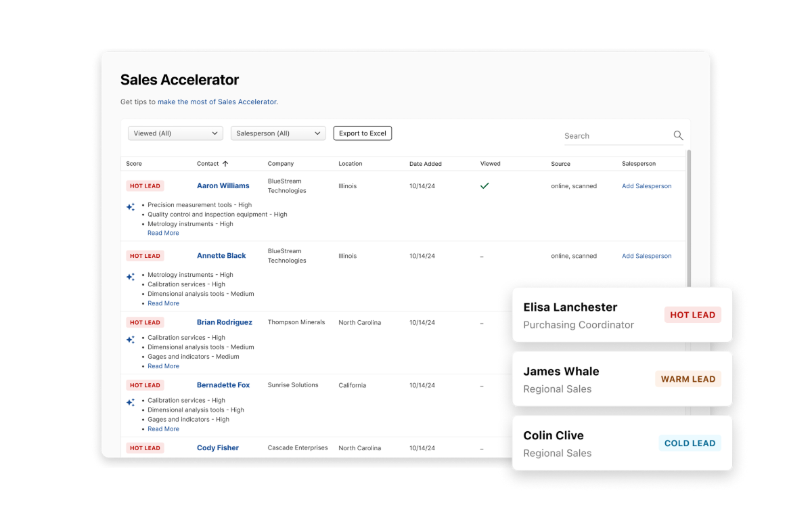Image resolution: width=812 pixels, height=528 pixels.
Task: Click AI sparkle icon in Aaron Williams row
Action: click(131, 207)
